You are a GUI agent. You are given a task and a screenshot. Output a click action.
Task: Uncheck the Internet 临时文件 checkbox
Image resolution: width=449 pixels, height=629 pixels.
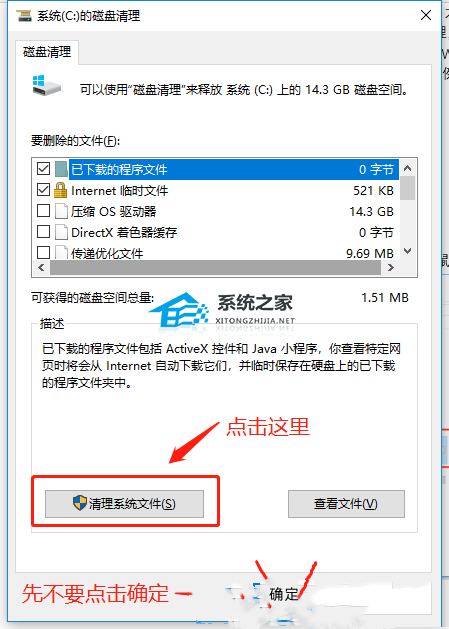(43, 189)
